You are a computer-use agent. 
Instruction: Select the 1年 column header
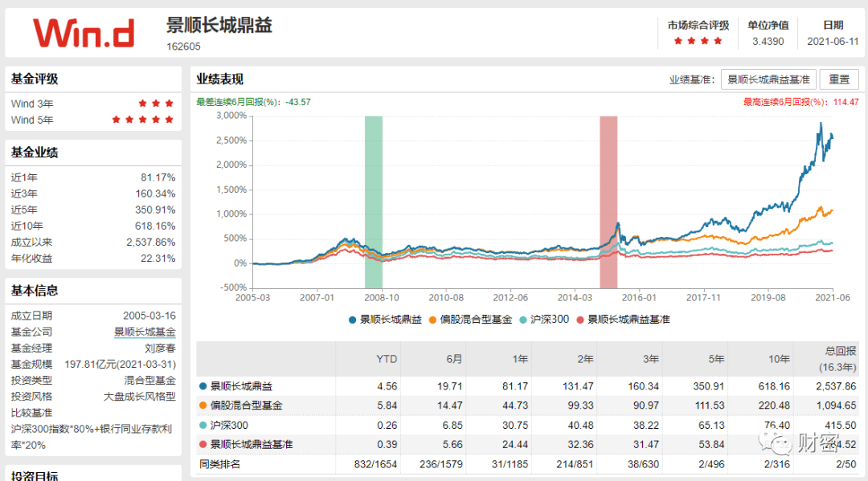[520, 359]
